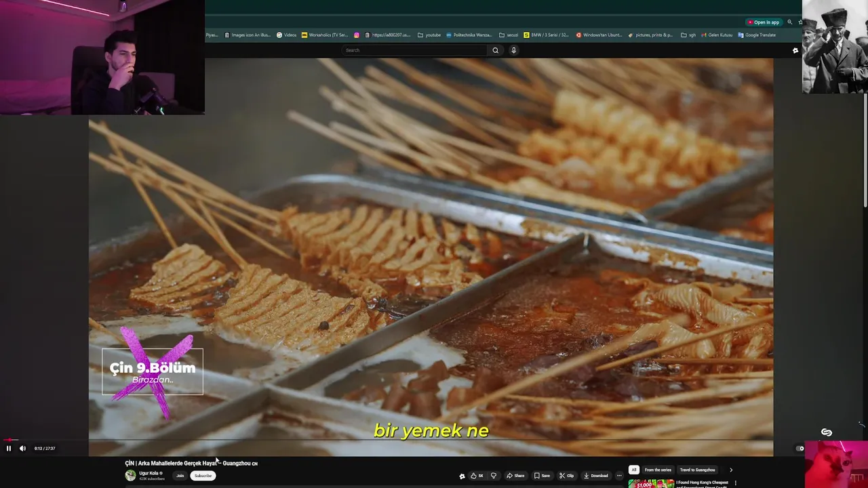Open the Ugur Kola channel avatar

point(130,476)
